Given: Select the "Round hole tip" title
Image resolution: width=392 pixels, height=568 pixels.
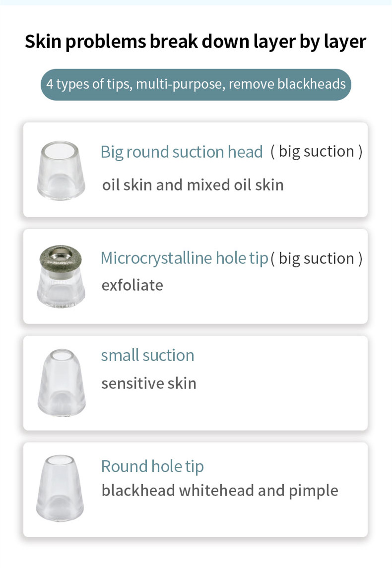Looking at the screenshot, I should tap(152, 467).
